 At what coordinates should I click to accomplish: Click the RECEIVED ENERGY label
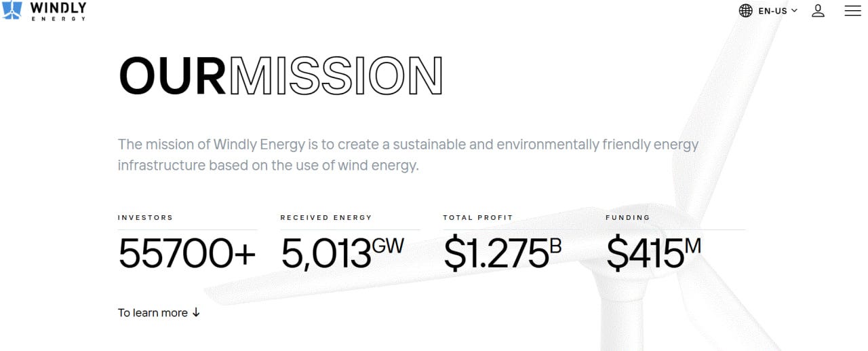[x=326, y=218]
